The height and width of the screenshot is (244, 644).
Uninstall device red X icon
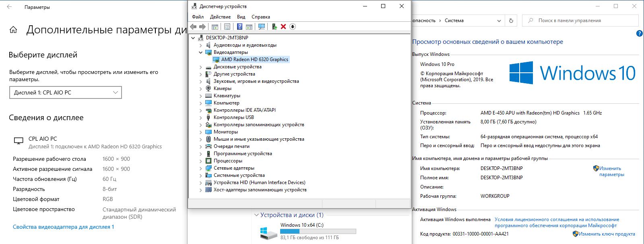click(x=283, y=27)
